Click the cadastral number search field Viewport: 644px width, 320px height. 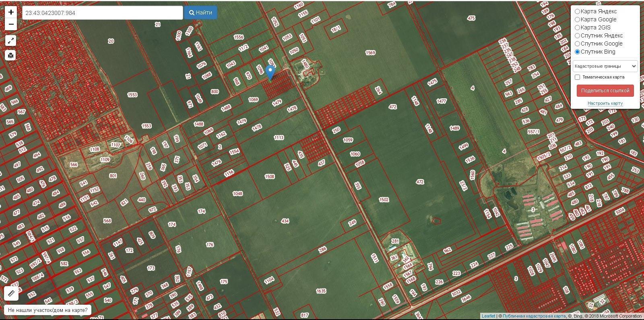coord(102,13)
